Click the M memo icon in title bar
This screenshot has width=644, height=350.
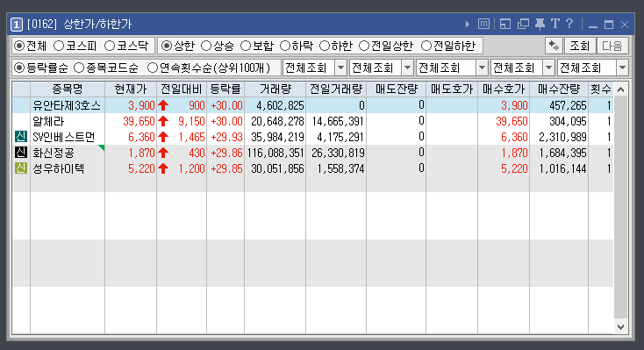483,25
